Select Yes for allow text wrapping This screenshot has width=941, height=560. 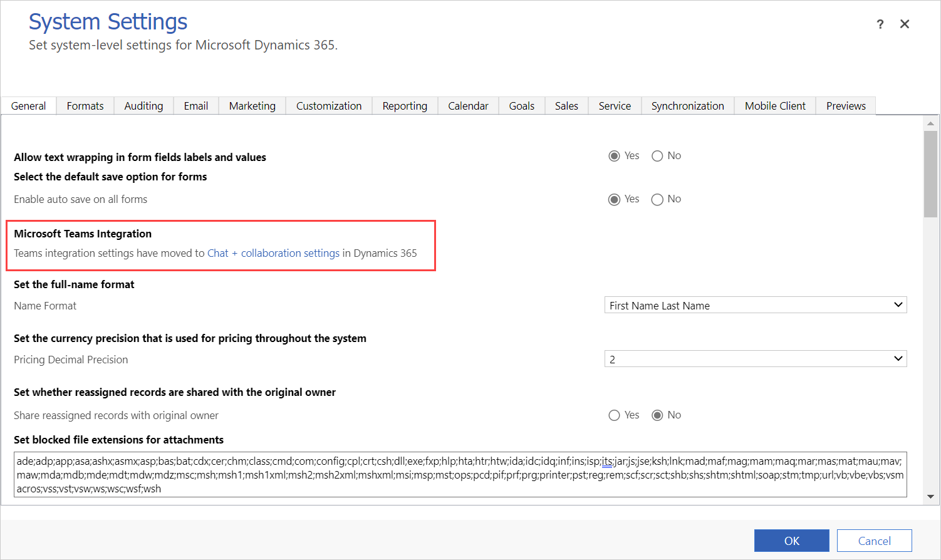(x=614, y=156)
